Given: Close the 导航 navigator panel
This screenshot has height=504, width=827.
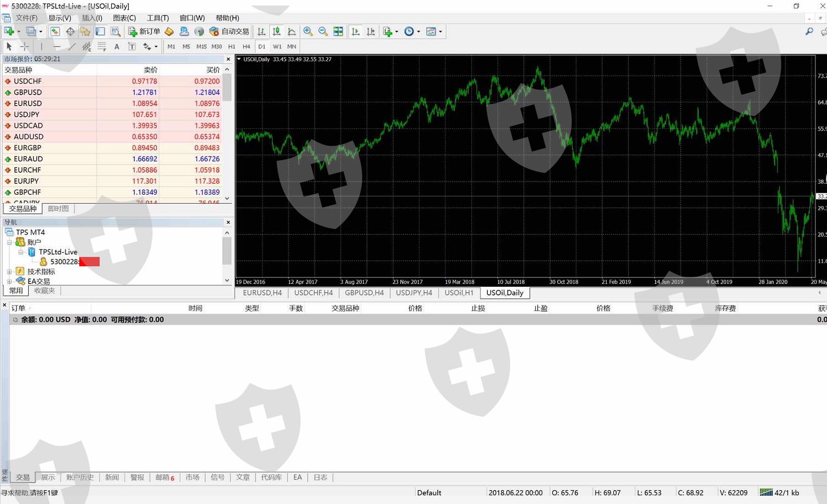Looking at the screenshot, I should pos(228,222).
